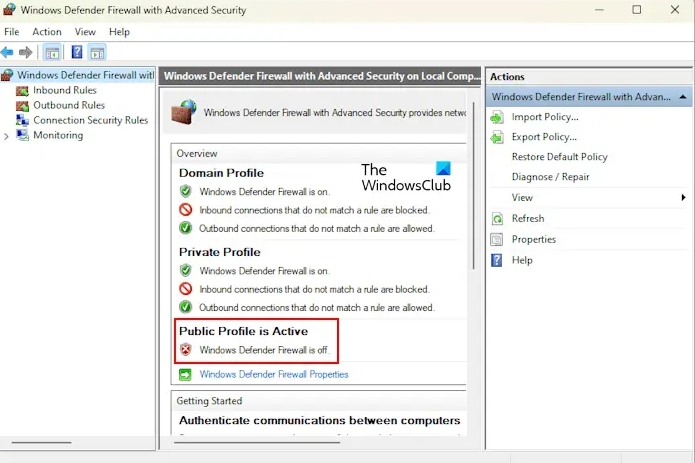Open the Action menu
695x463 pixels.
point(47,32)
